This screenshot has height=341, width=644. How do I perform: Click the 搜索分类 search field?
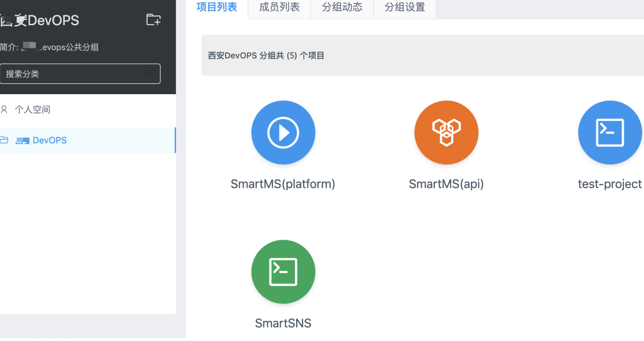80,74
